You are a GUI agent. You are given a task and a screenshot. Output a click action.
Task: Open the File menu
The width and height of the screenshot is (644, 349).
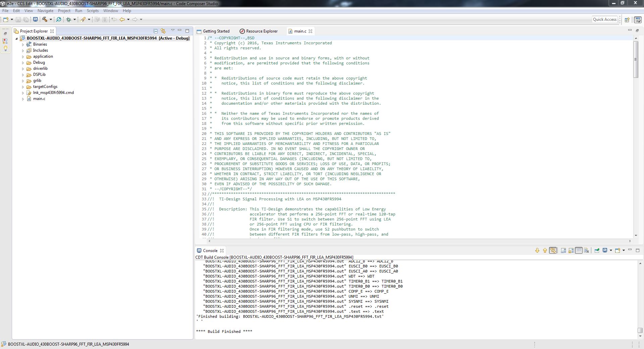click(x=5, y=11)
